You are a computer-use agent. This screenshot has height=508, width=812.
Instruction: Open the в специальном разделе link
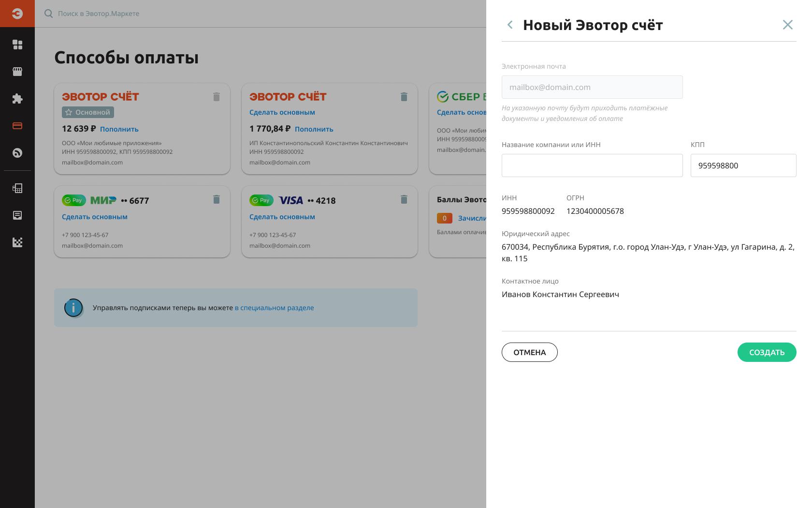tap(274, 308)
